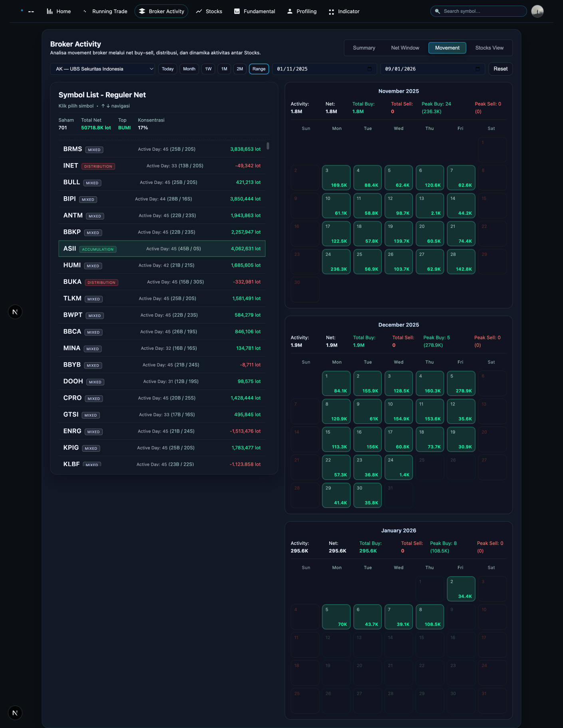Open start date calendar picker icon
Screen dimensions: 563x728
tap(369, 69)
